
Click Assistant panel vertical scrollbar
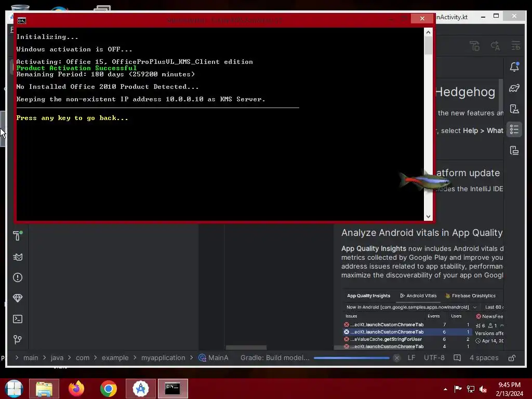click(500, 95)
